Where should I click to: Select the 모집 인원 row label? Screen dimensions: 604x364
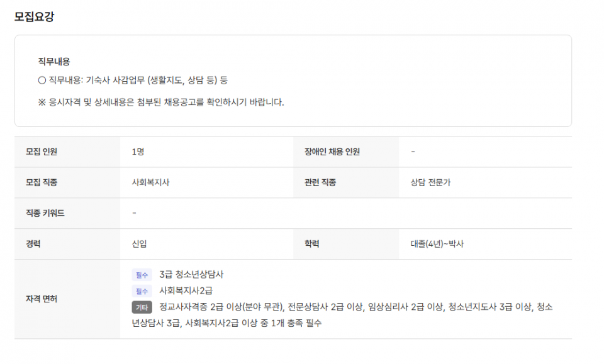[42, 152]
